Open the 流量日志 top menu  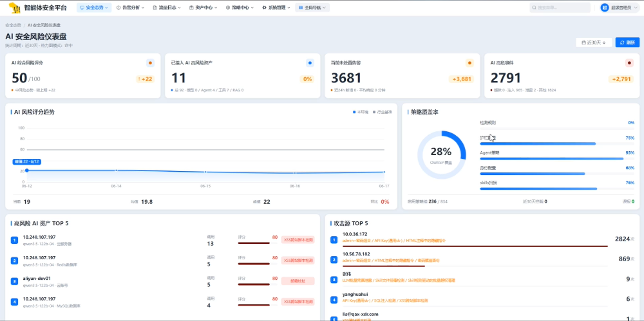167,8
